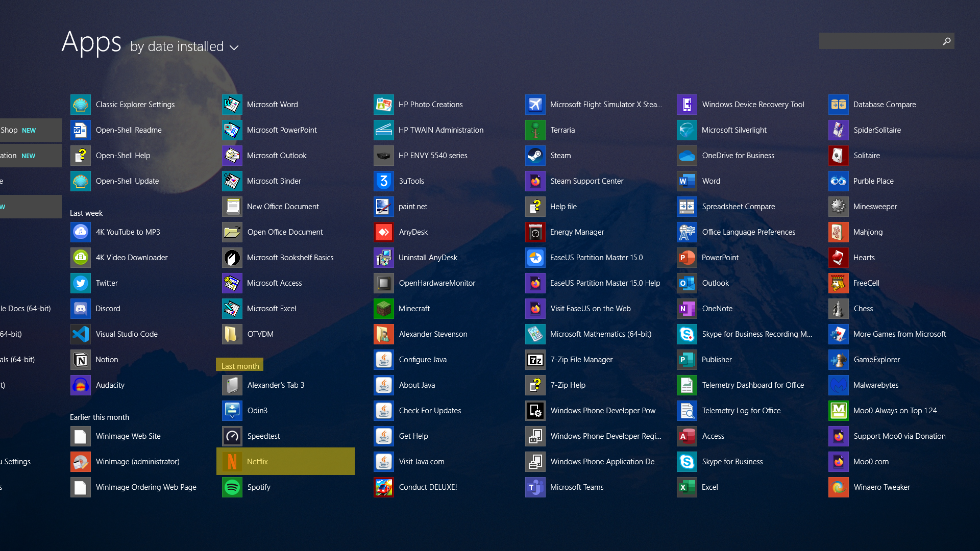Expand the 'by date installed' sort dropdown
Screen dimensions: 980x551
(x=177, y=46)
